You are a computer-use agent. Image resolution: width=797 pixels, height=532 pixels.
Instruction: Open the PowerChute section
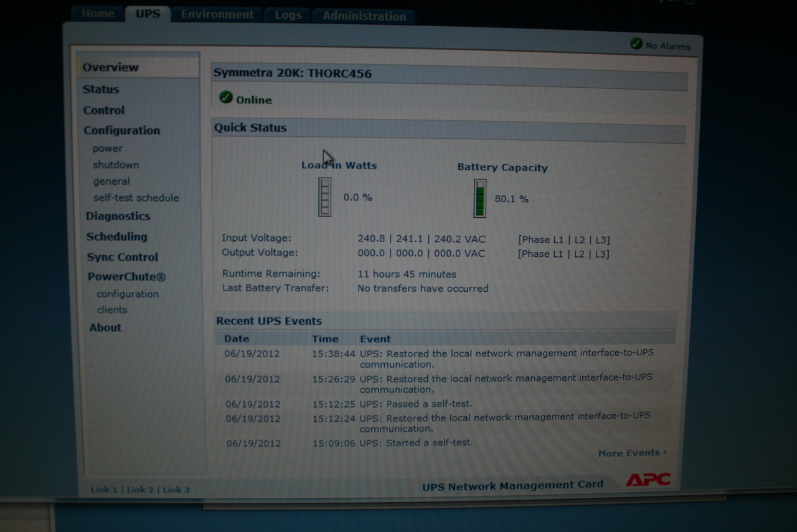[126, 277]
